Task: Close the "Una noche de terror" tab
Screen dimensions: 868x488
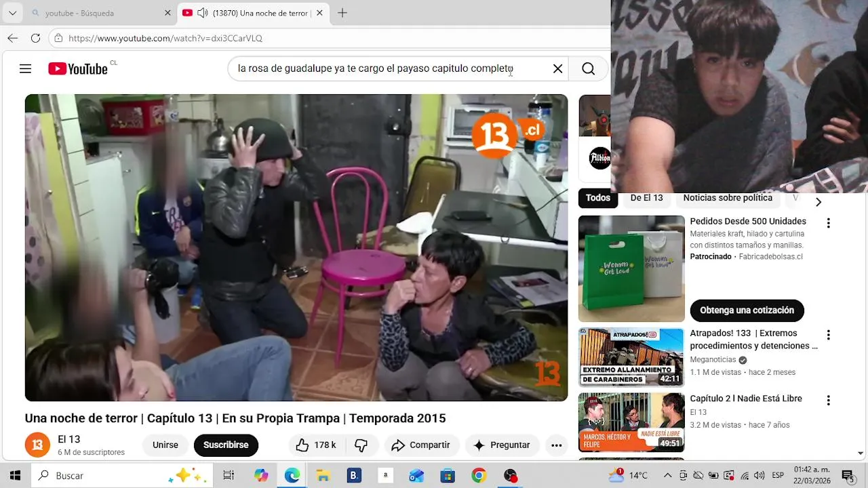Action: tap(320, 13)
